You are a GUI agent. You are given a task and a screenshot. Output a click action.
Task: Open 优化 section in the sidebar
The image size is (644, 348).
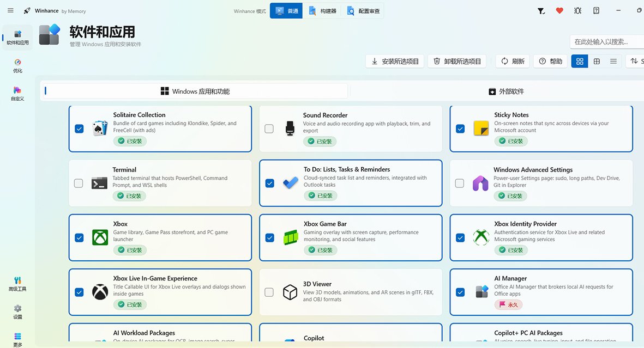17,66
